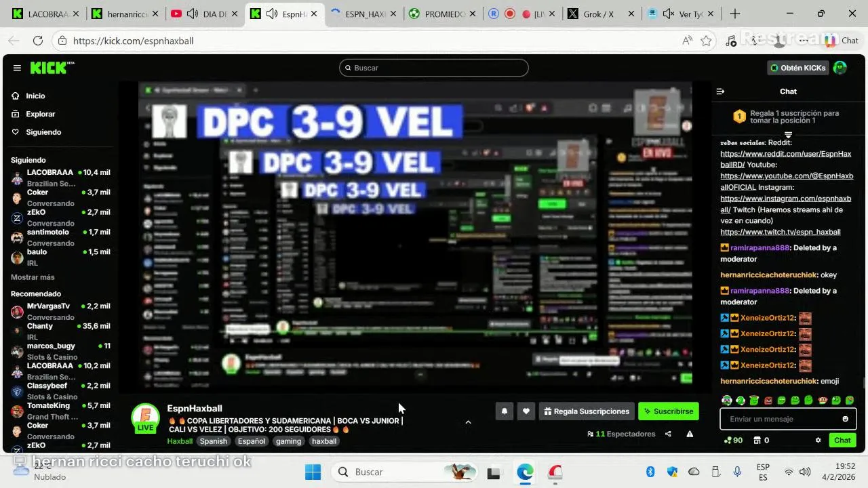The height and width of the screenshot is (488, 868).
Task: Send message with green Chat button
Action: tap(842, 440)
